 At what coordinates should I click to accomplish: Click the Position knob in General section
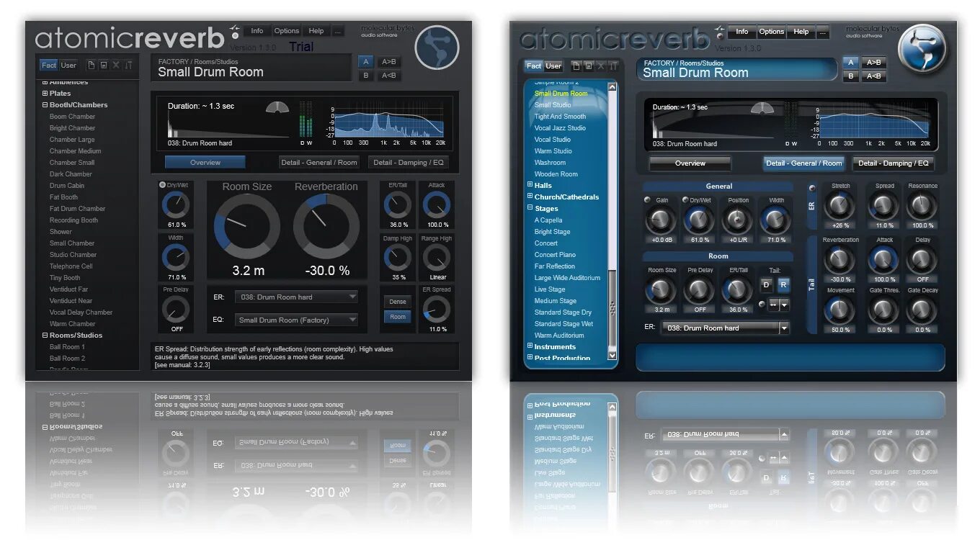pos(736,220)
